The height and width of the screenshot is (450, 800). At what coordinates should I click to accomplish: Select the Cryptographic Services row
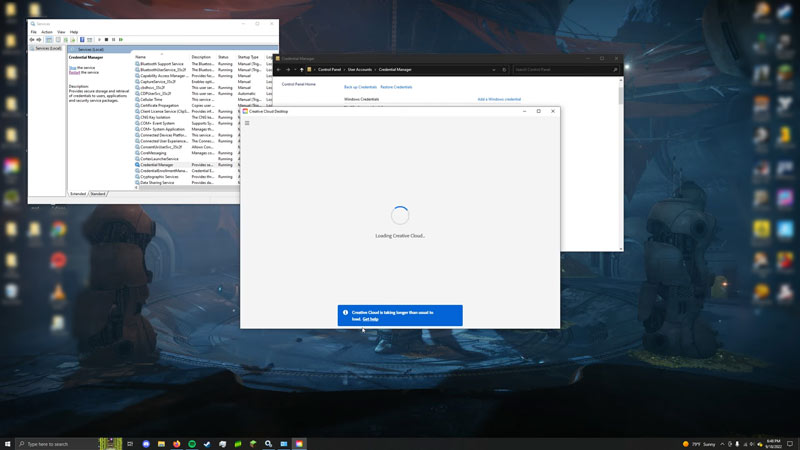point(187,177)
